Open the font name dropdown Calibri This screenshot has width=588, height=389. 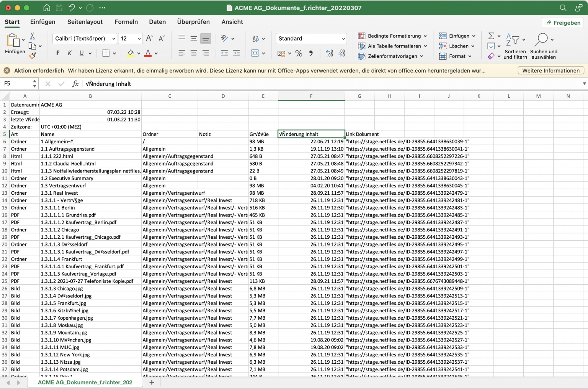click(84, 38)
